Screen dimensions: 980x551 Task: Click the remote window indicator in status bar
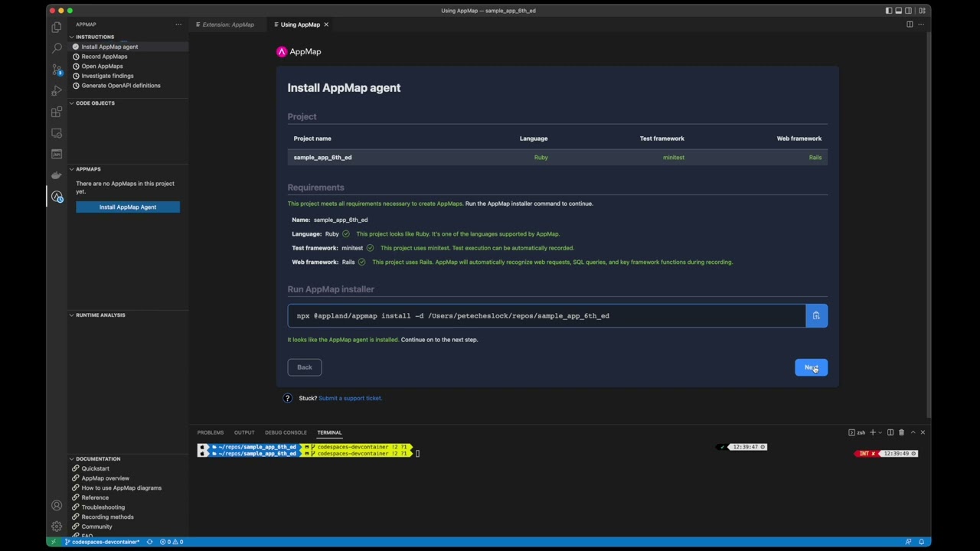(x=53, y=542)
